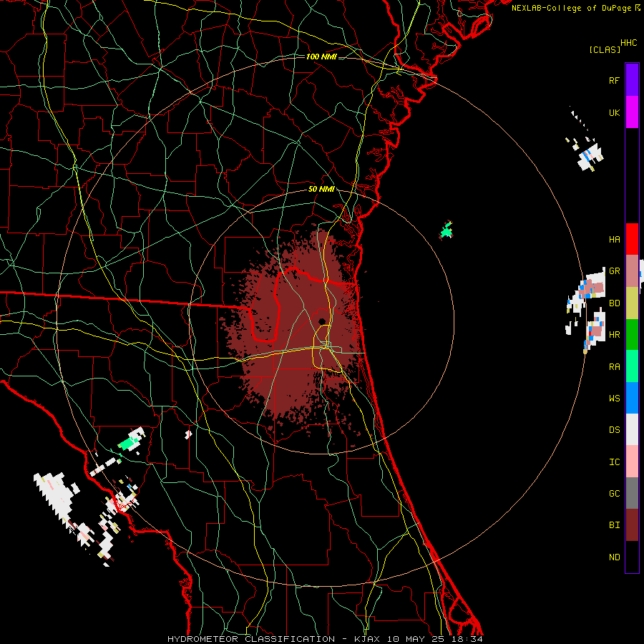Click the BI brown legend swatch
The height and width of the screenshot is (644, 644).
[632, 525]
